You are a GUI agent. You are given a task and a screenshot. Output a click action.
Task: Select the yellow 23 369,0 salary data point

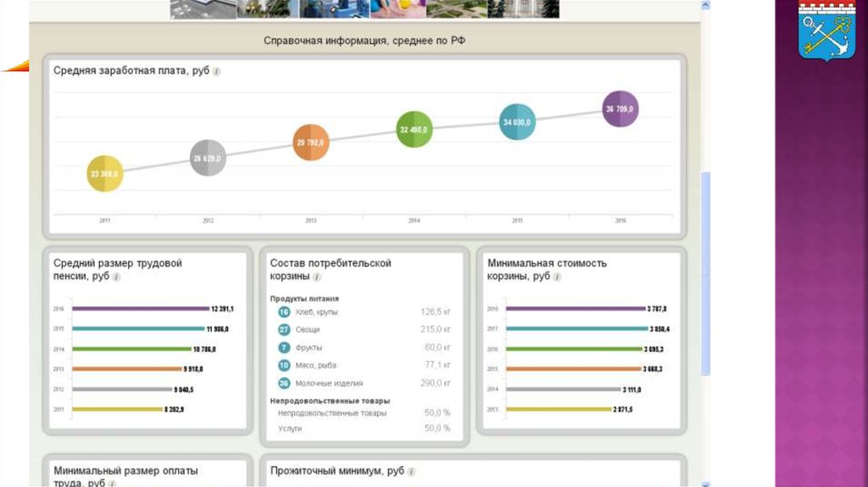[x=106, y=174]
